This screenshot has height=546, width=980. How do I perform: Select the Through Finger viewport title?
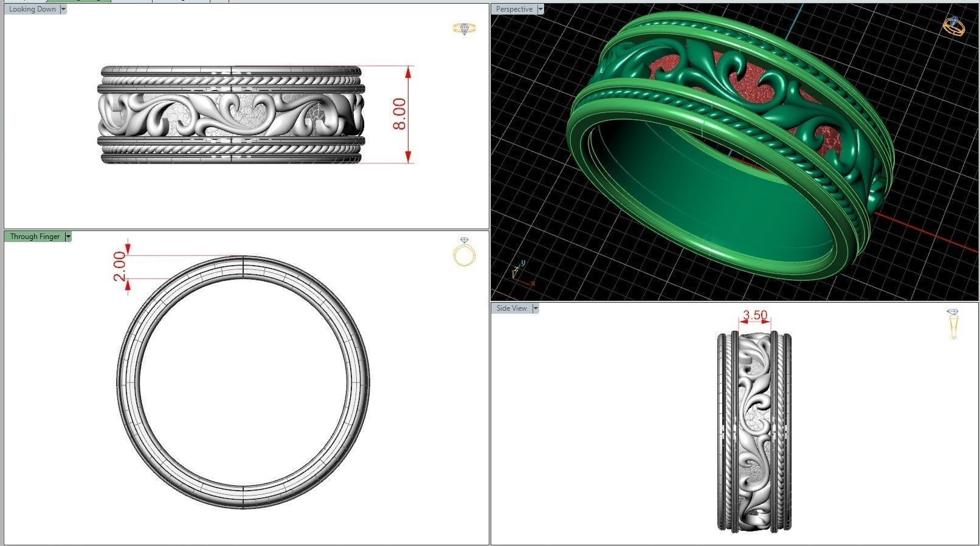pyautogui.click(x=35, y=237)
